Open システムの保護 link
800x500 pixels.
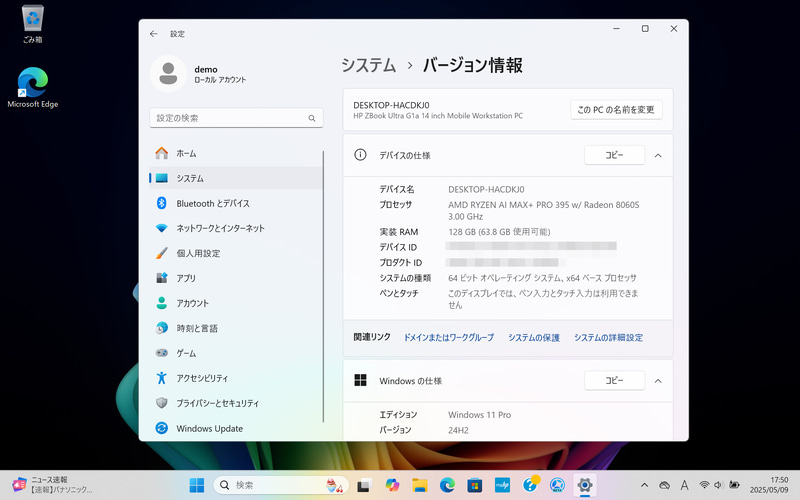coord(534,337)
